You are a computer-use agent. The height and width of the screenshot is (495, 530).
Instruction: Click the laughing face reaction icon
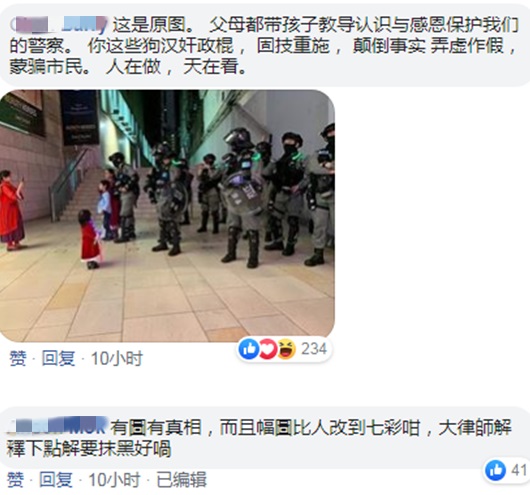click(286, 349)
